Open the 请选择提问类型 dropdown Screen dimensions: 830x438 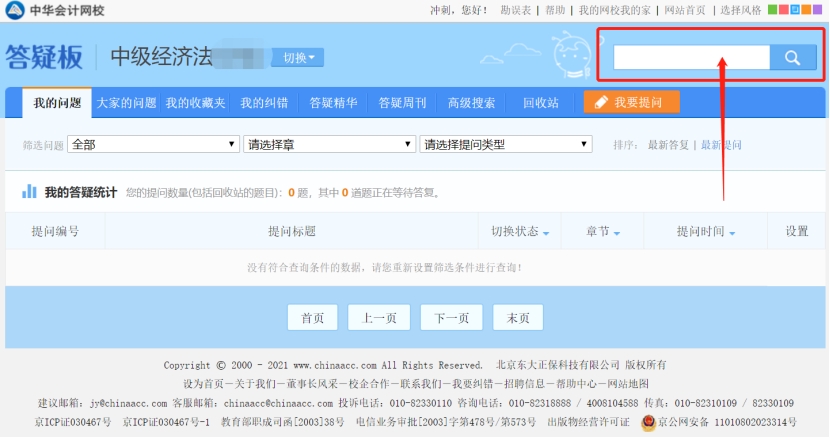point(507,145)
